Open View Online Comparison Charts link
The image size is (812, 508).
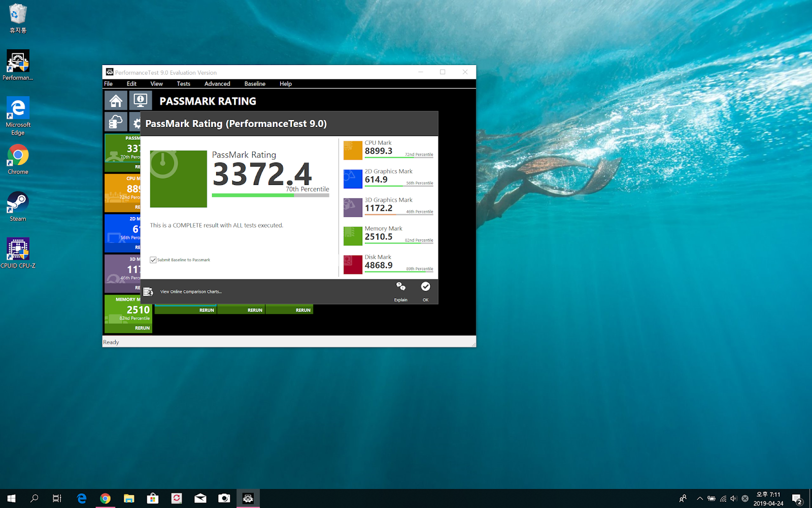191,292
